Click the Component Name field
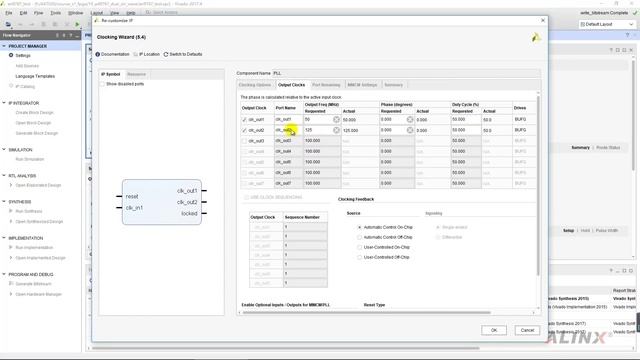 click(x=406, y=73)
